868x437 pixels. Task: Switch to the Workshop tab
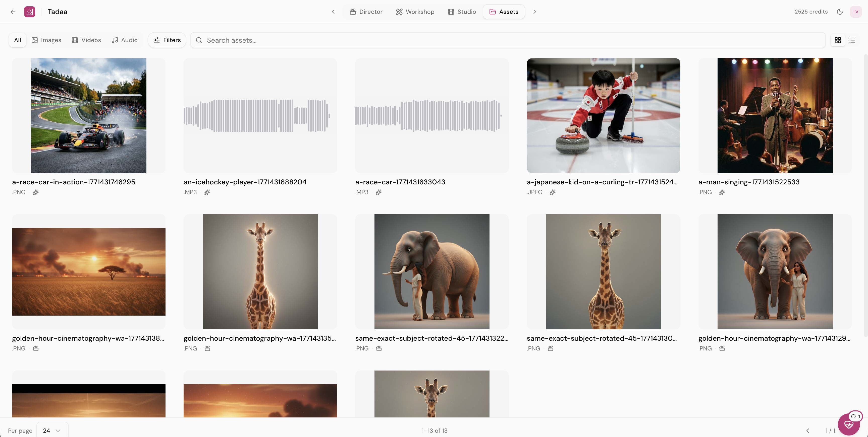coord(415,12)
